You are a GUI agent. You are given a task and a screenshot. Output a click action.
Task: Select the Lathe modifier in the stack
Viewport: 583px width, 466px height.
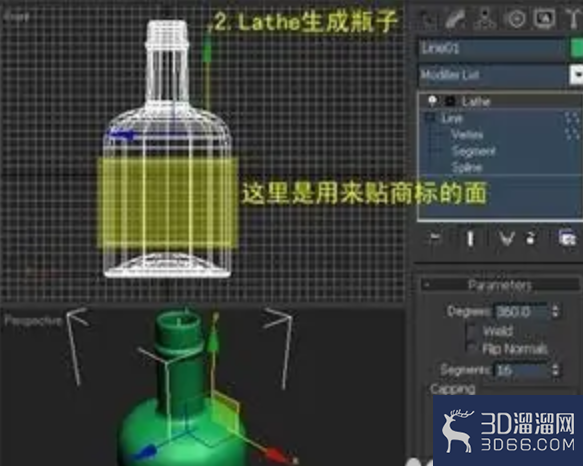tap(476, 101)
